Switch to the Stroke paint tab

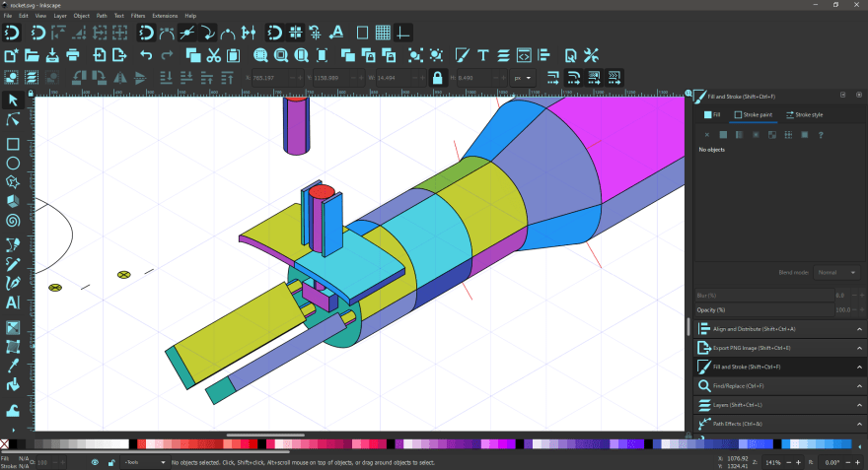point(754,115)
